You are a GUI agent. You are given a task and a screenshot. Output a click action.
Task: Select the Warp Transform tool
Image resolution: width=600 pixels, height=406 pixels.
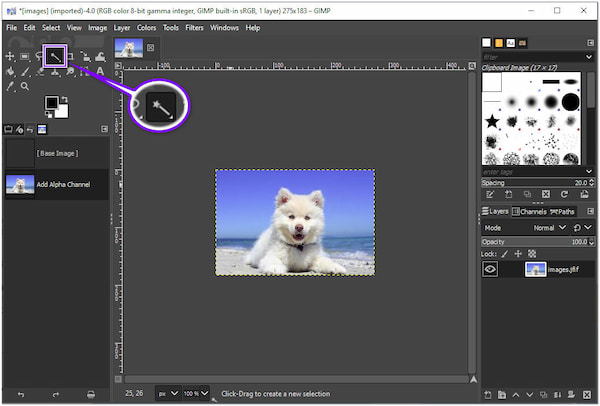(100, 57)
